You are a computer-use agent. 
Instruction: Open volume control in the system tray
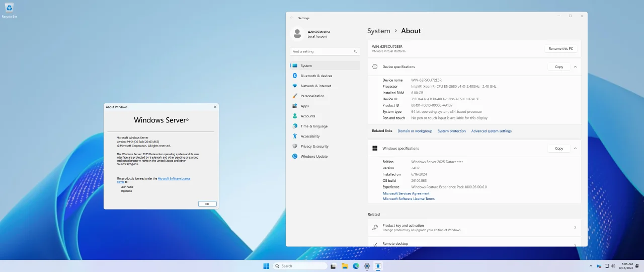[x=613, y=266]
